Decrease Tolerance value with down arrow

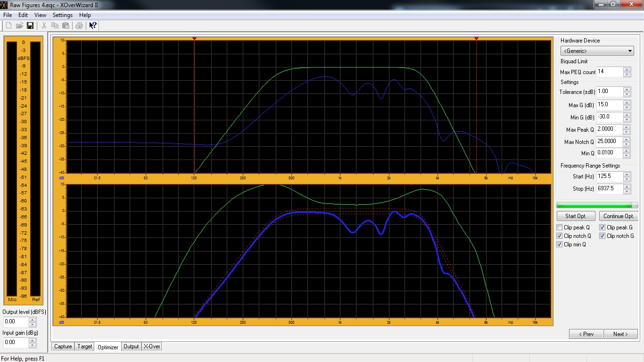click(x=627, y=94)
